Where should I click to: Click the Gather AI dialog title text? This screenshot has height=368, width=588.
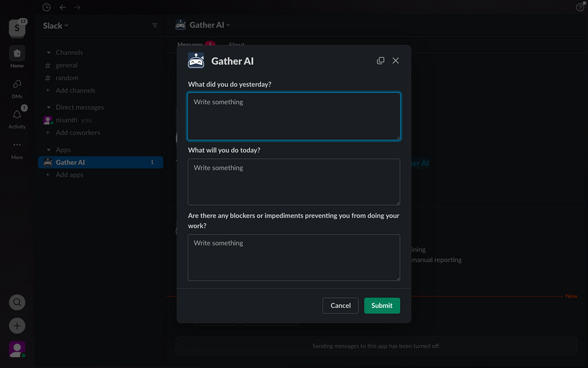pyautogui.click(x=232, y=61)
